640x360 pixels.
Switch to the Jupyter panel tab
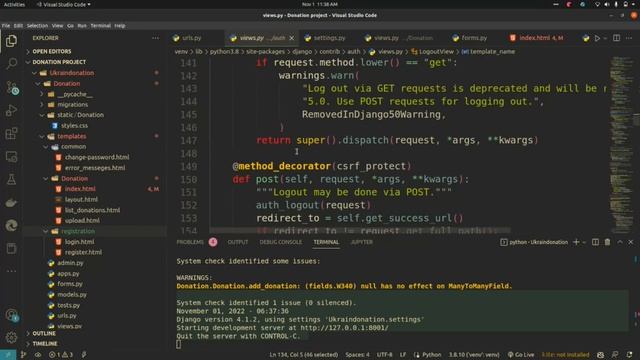click(x=362, y=242)
